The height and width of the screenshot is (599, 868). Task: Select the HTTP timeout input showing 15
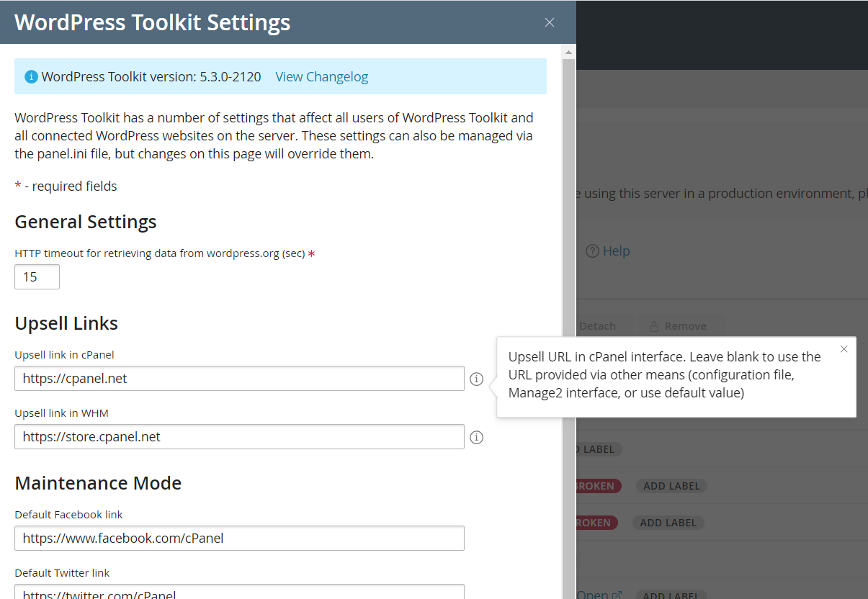coord(37,276)
